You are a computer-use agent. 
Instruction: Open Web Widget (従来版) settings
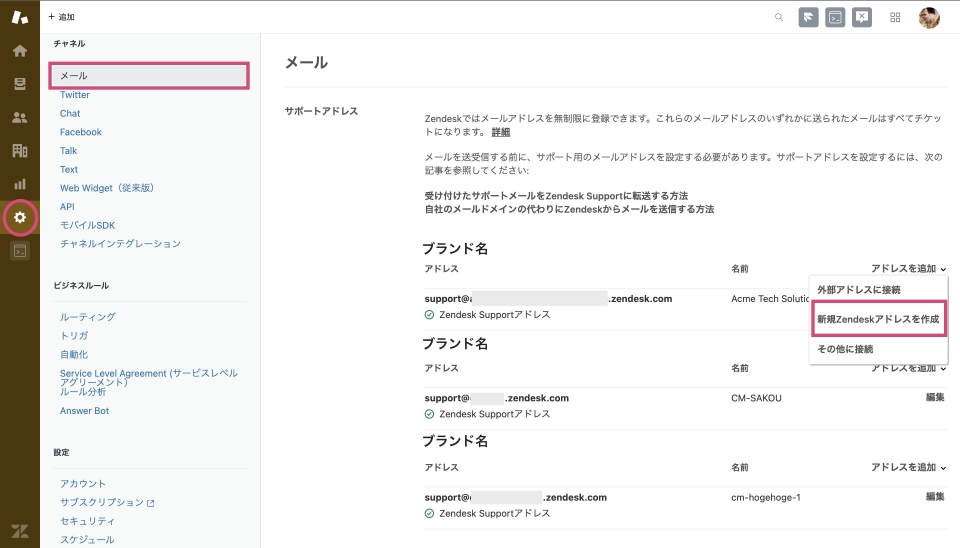point(107,188)
